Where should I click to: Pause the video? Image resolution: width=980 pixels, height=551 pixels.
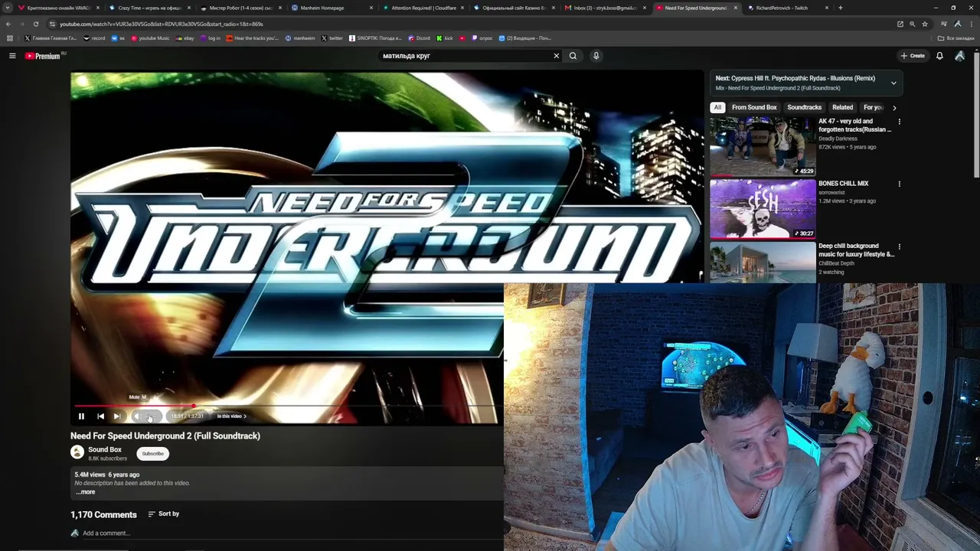(81, 416)
